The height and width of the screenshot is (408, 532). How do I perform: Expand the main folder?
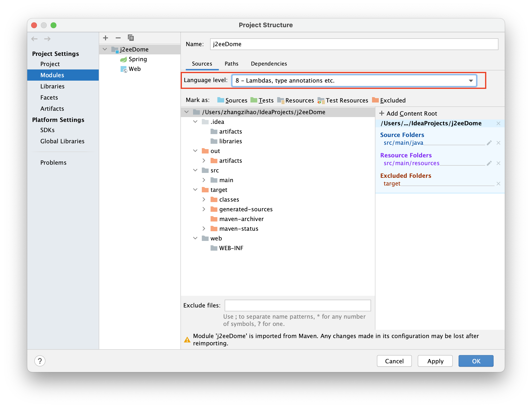click(204, 180)
